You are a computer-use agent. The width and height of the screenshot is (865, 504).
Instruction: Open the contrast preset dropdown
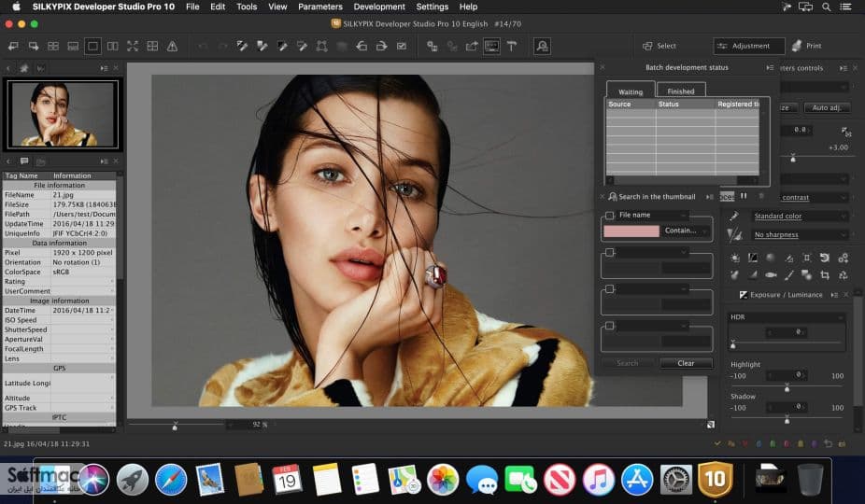814,198
